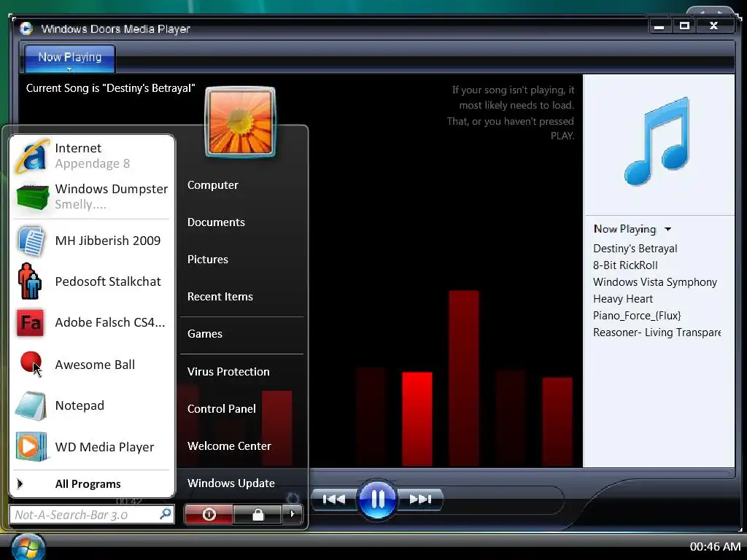
Task: Skip to the next track
Action: tap(419, 499)
